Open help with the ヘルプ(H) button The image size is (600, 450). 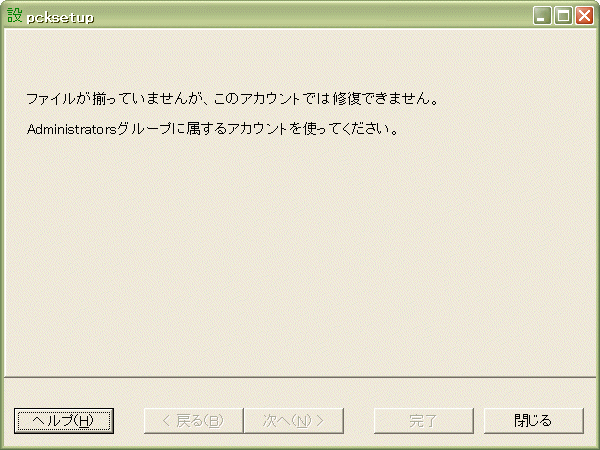coord(64,421)
